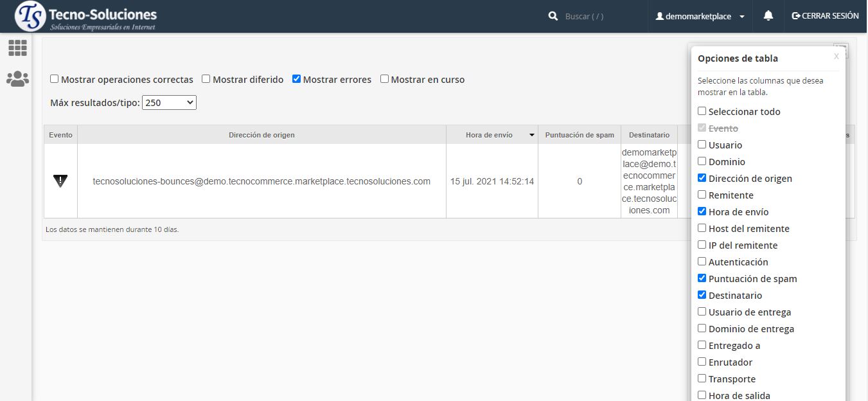Close the Opciones de tabla panel
The image size is (868, 401).
pyautogui.click(x=836, y=57)
